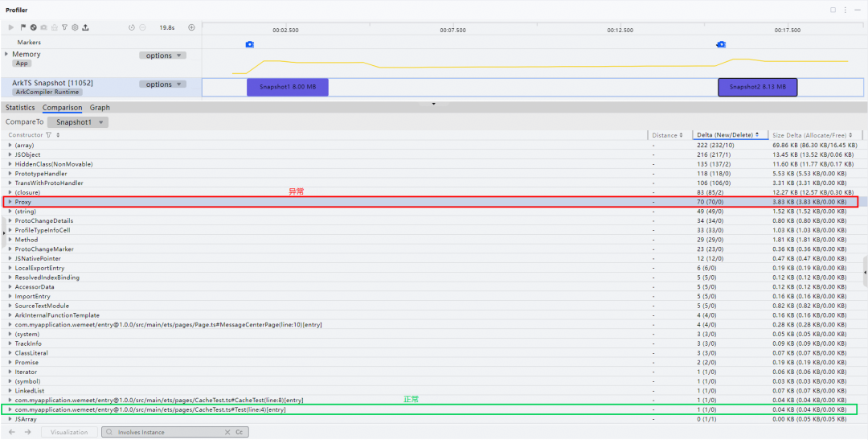868x440 pixels.
Task: Open Memory options dropdown
Action: [162, 56]
